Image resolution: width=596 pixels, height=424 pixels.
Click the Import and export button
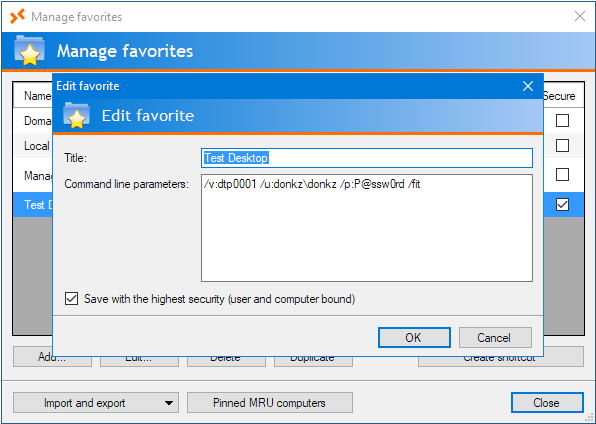(84, 403)
